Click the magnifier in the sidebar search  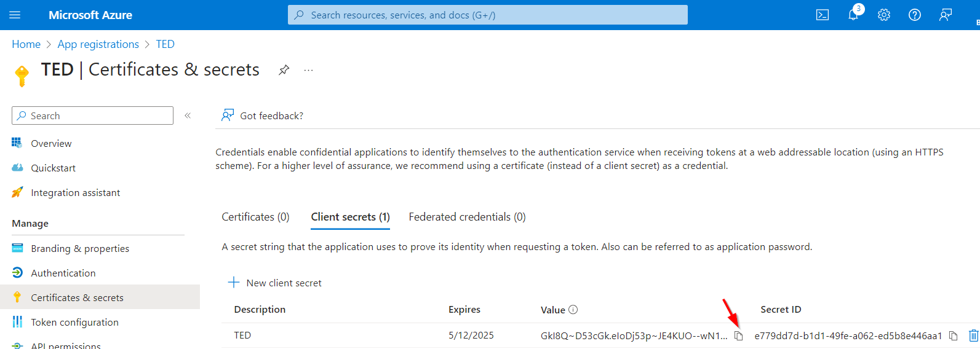point(22,116)
